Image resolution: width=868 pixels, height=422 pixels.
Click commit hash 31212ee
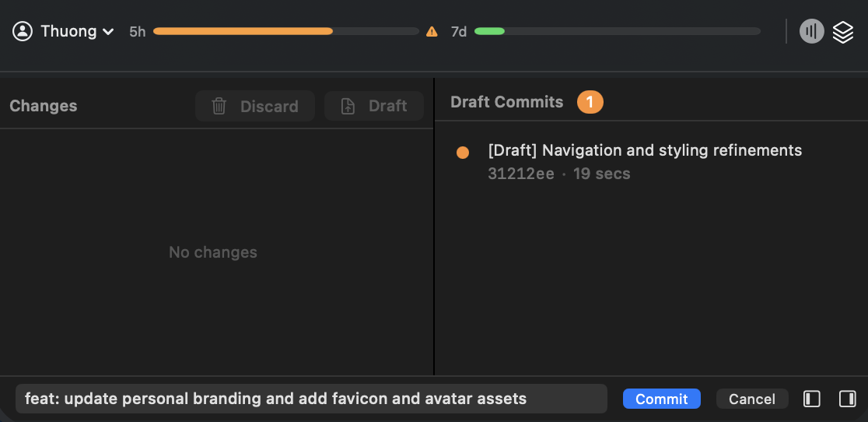click(520, 174)
